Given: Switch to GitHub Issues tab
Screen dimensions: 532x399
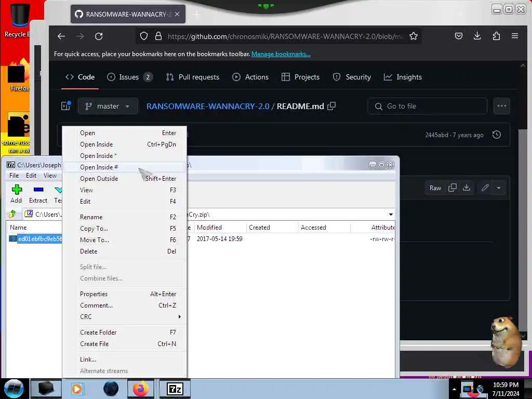Looking at the screenshot, I should pos(129,77).
